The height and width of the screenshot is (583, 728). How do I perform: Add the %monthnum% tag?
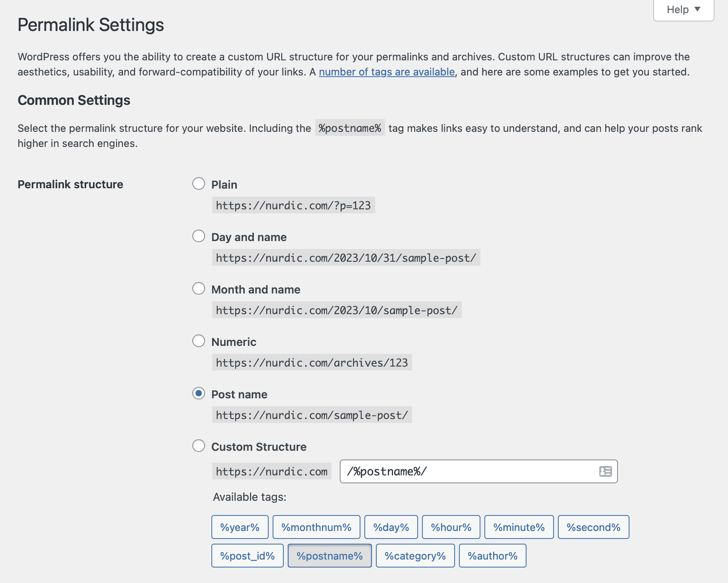coord(316,527)
